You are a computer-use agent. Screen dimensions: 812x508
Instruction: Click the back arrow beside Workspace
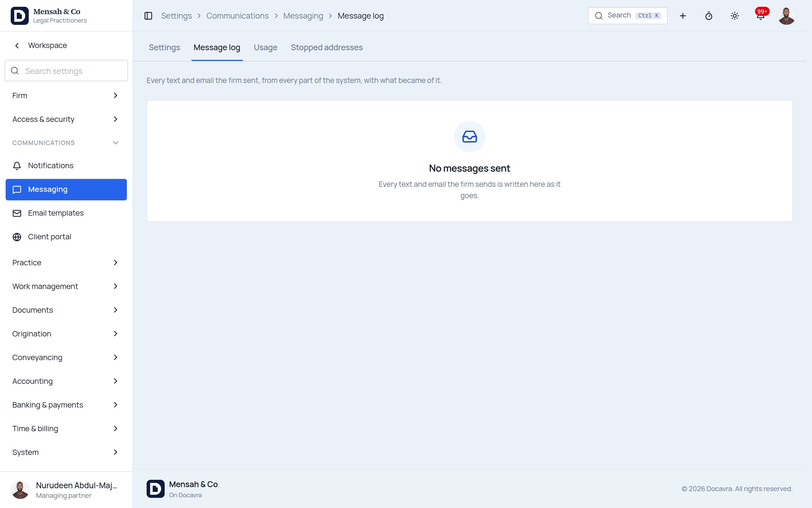point(17,45)
